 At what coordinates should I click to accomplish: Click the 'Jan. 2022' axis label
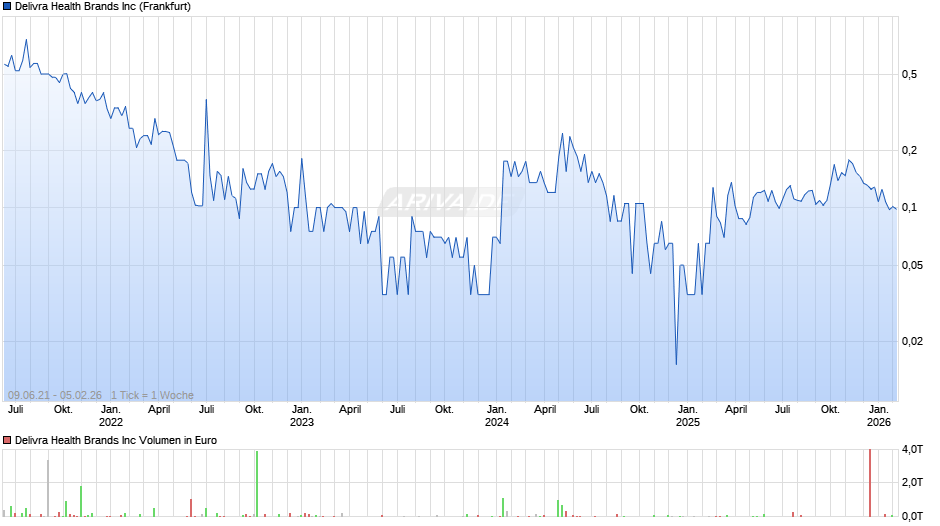pos(111,416)
